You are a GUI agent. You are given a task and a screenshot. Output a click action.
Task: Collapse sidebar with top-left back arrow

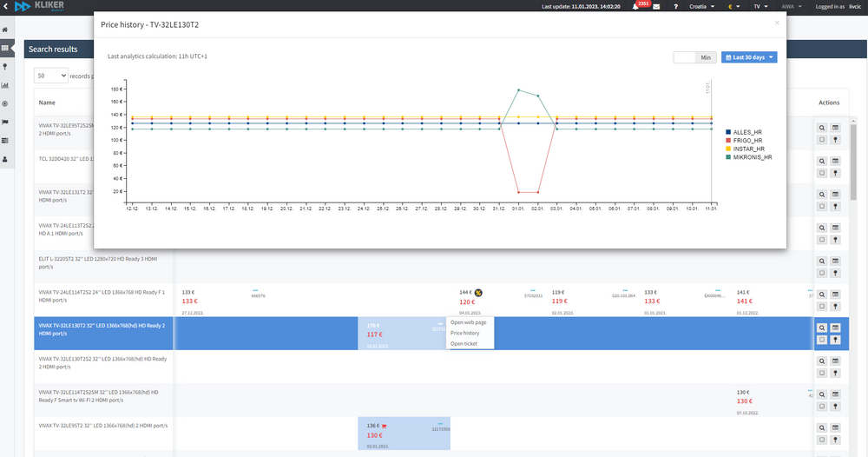(x=5, y=6)
